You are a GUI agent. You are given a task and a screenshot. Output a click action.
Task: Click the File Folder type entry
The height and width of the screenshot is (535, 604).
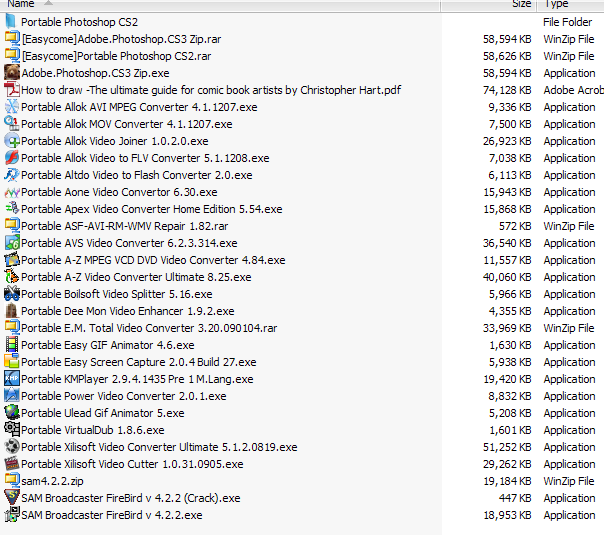567,22
